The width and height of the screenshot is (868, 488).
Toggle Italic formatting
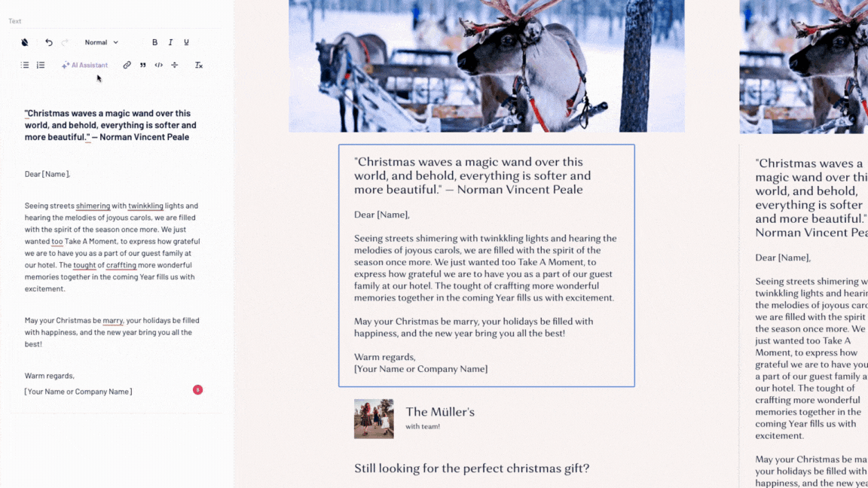[170, 43]
